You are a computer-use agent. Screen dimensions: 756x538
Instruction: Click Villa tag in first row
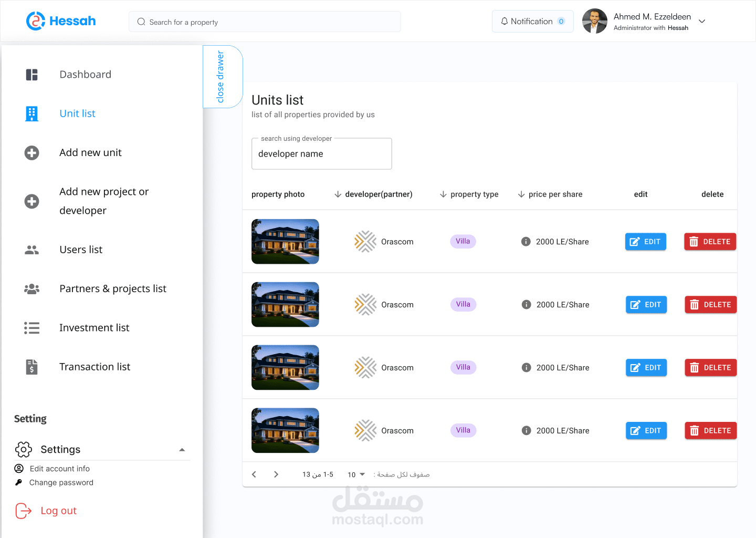coord(463,241)
